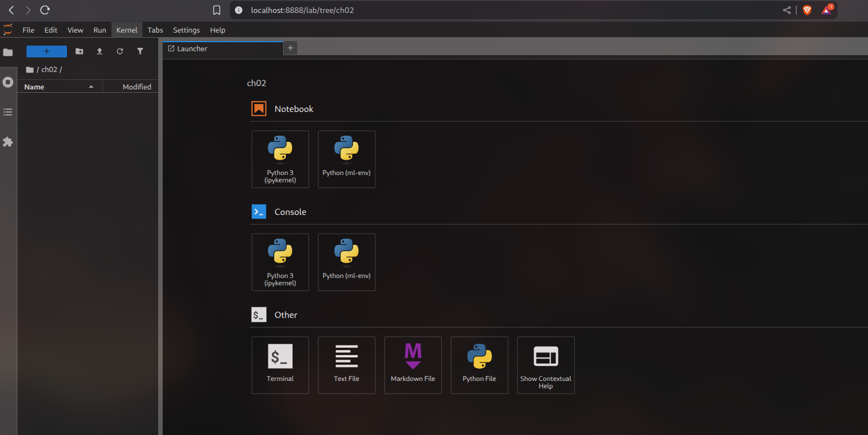
Task: Open the Running Terminals and Kernels sidebar
Action: click(8, 82)
